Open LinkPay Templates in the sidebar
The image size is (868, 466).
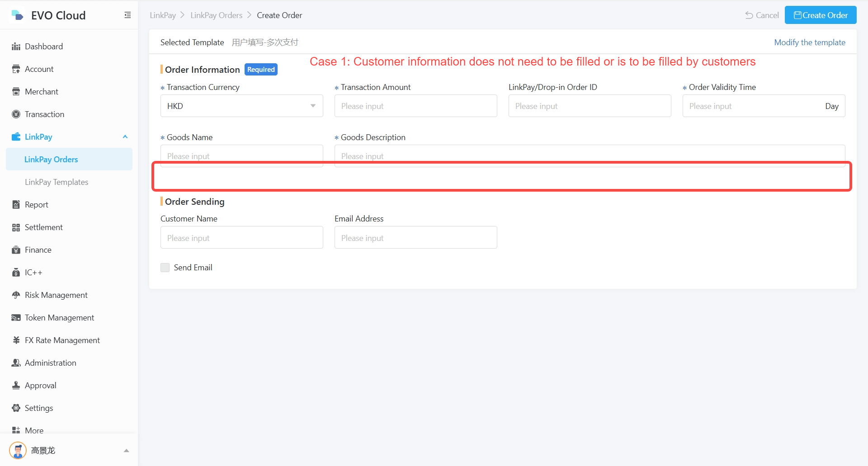pos(57,182)
